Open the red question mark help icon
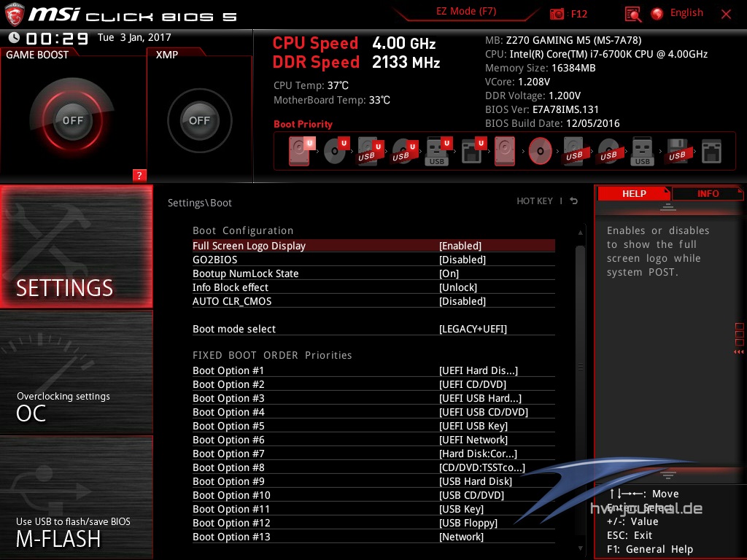Image resolution: width=747 pixels, height=560 pixels. (139, 175)
